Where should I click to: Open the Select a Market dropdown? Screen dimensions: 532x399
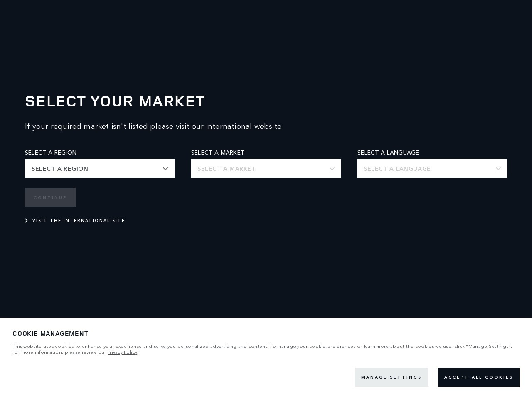tap(266, 168)
